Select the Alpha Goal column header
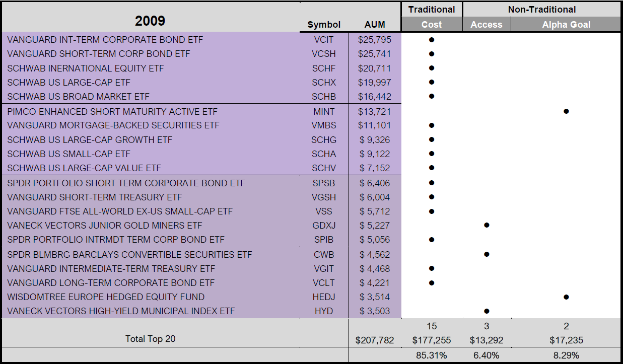The image size is (623, 364). click(566, 24)
